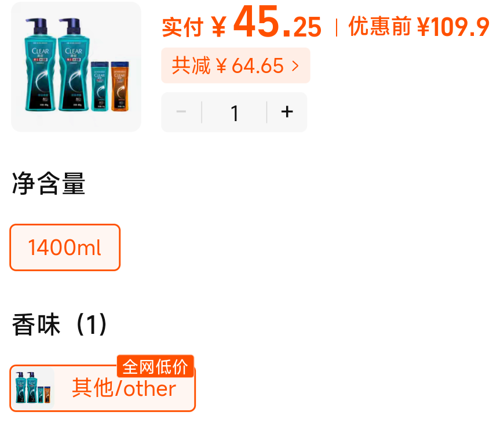Click the 全网低价 badge
This screenshot has height=426, width=504.
click(155, 366)
